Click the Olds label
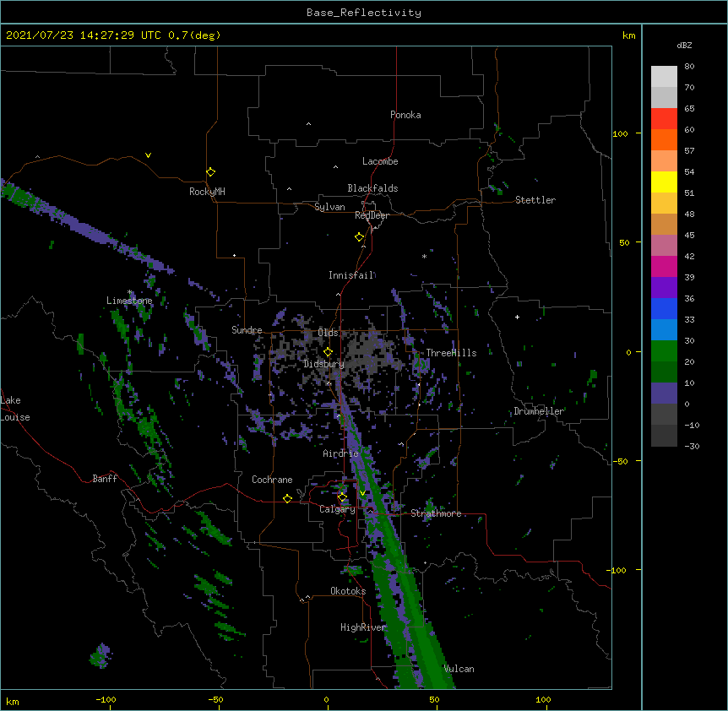Image resolution: width=728 pixels, height=711 pixels. [x=328, y=333]
